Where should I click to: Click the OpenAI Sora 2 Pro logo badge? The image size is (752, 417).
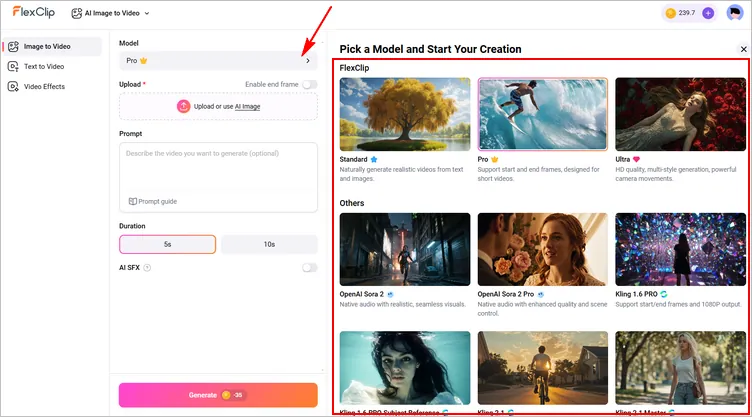pyautogui.click(x=540, y=294)
